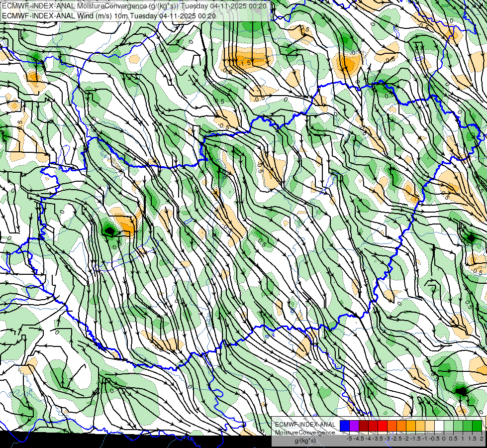
Task: Click the legend tick value -3.5
Action: [377, 439]
